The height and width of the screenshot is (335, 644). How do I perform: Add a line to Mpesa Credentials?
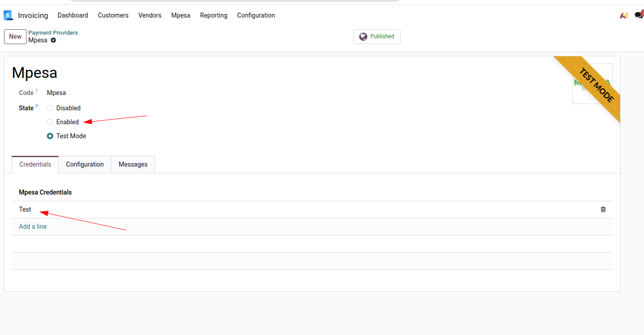pyautogui.click(x=33, y=226)
